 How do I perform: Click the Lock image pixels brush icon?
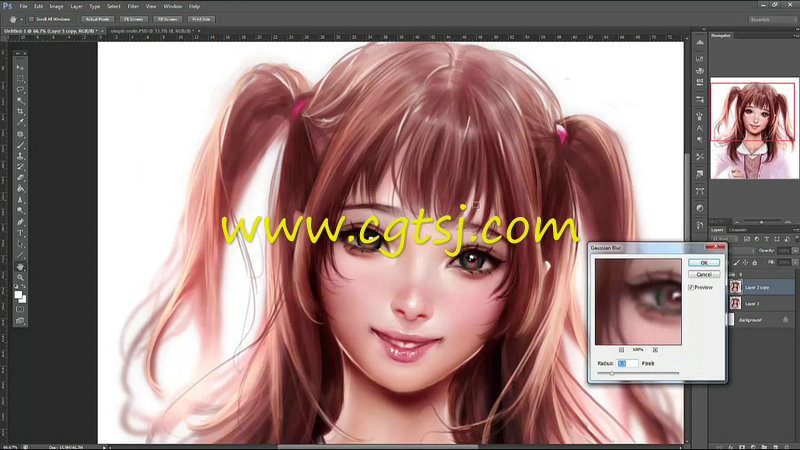pyautogui.click(x=736, y=263)
